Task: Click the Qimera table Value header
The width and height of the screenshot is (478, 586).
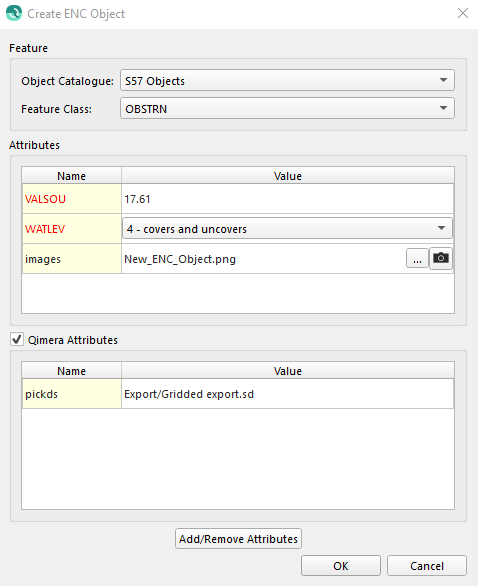Action: tap(288, 371)
